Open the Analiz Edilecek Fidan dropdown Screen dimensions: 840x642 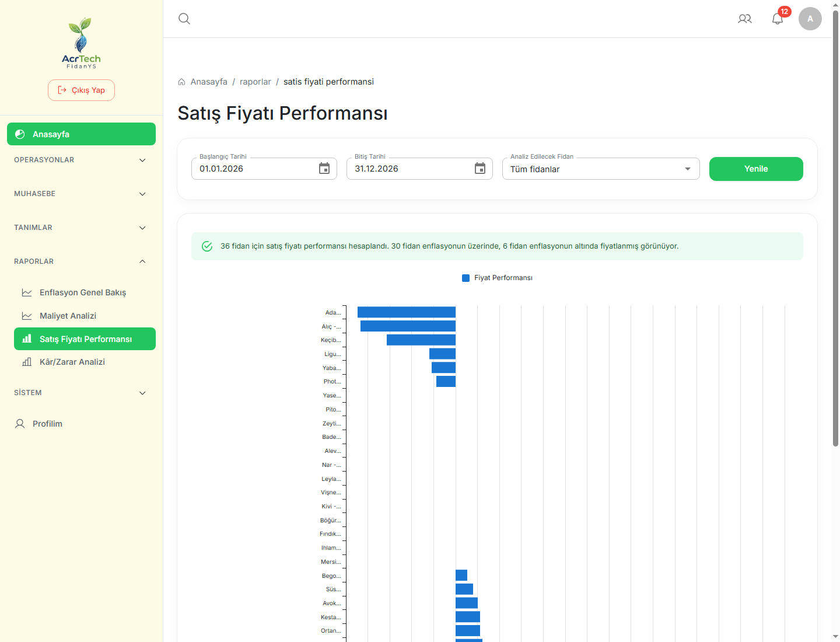[601, 169]
